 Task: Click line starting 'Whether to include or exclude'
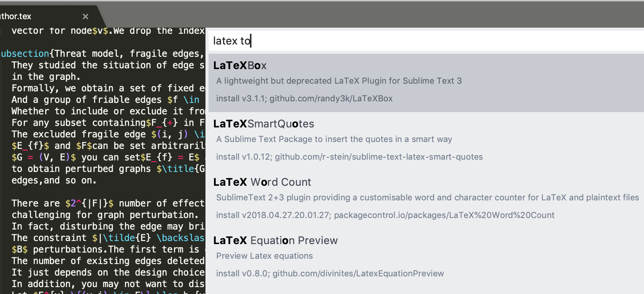(x=108, y=111)
